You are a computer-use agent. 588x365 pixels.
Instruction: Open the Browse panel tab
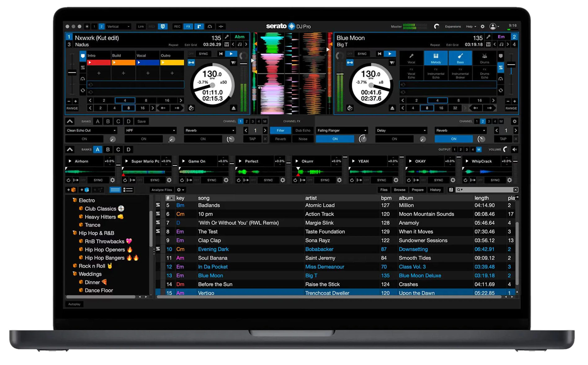400,190
